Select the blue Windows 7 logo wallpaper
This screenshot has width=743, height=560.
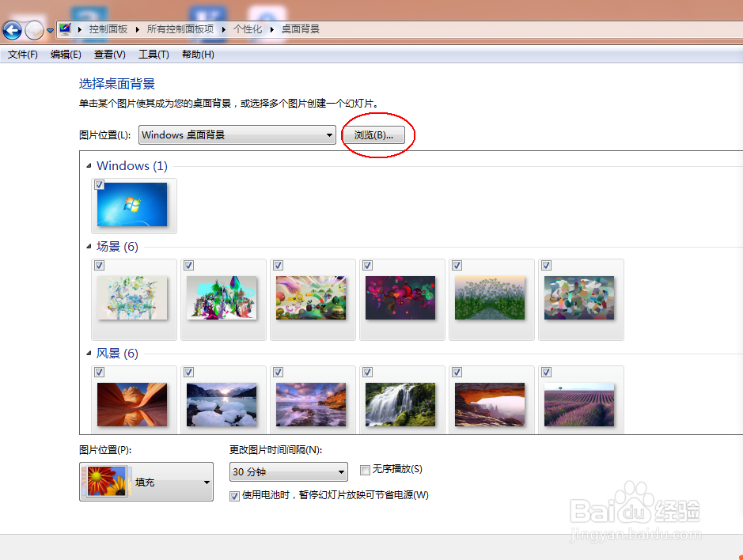click(x=132, y=205)
